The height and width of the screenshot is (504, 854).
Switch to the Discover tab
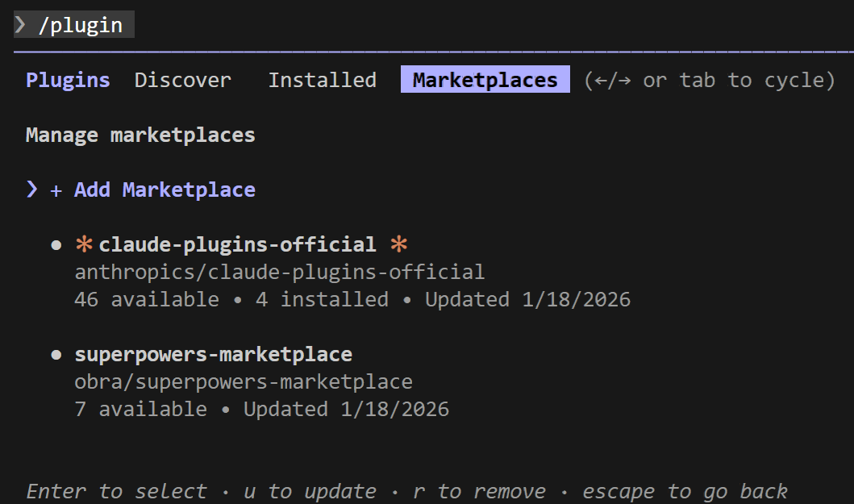[x=182, y=81]
